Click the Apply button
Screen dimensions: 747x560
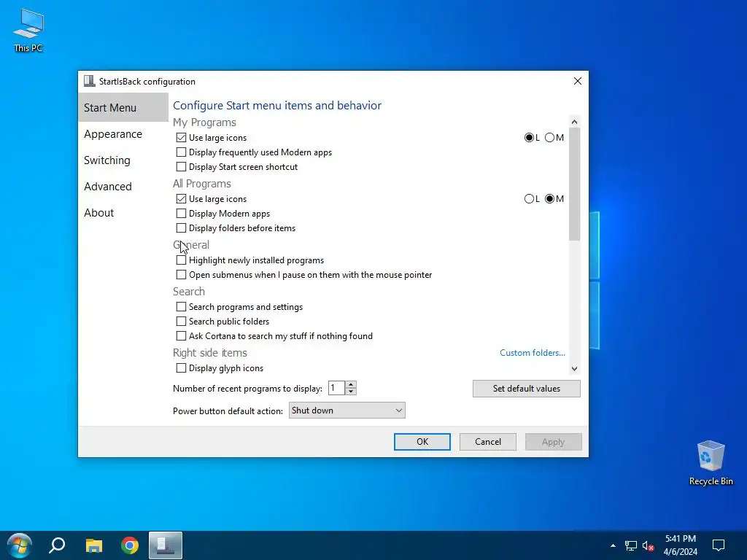click(x=553, y=442)
